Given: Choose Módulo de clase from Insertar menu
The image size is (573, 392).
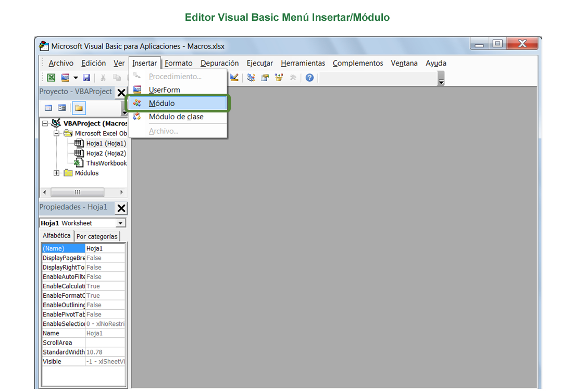Looking at the screenshot, I should click(178, 117).
